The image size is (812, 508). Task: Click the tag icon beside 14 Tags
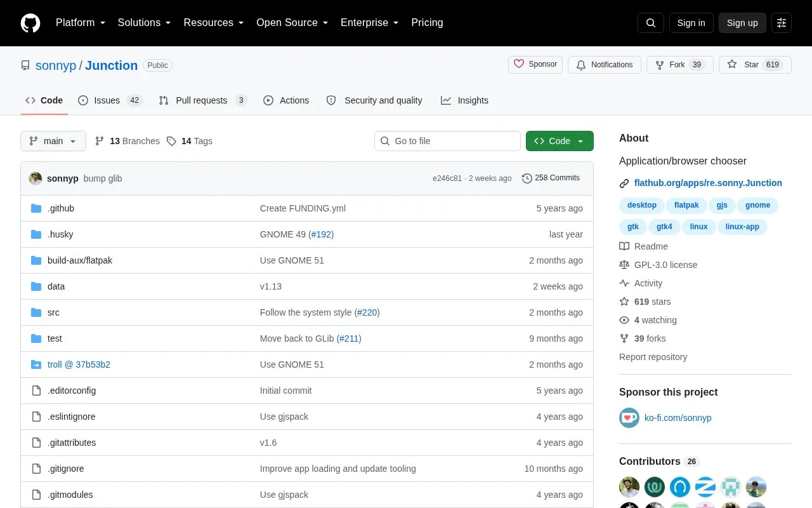click(171, 141)
